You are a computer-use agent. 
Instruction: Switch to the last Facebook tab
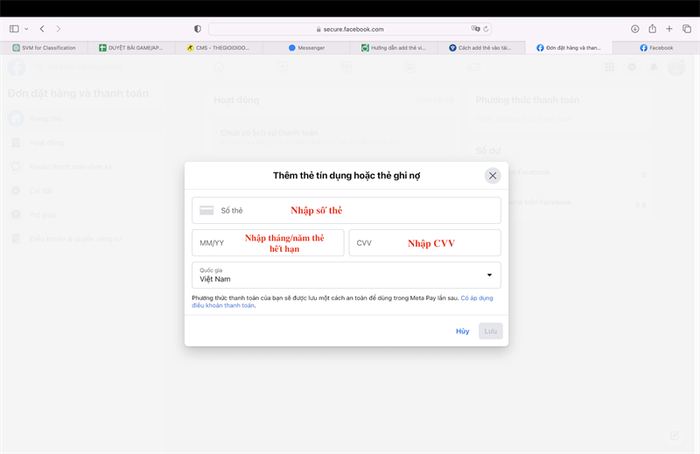(x=656, y=48)
